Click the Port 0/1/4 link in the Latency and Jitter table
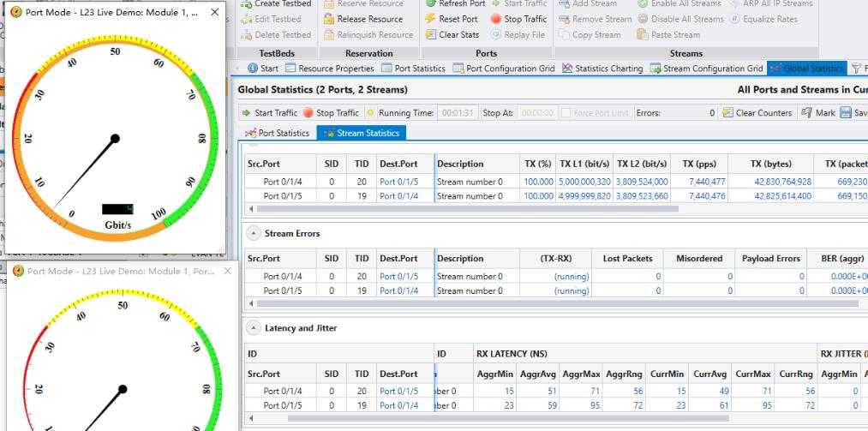Image resolution: width=868 pixels, height=431 pixels. coord(398,405)
